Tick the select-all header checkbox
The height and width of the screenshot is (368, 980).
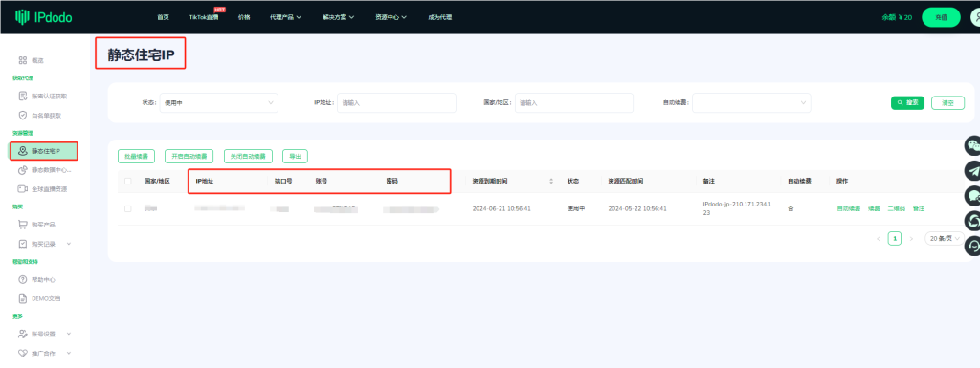point(128,181)
